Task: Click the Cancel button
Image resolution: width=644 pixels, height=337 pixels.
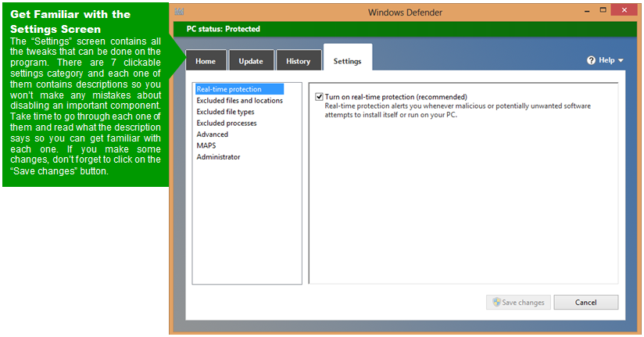Action: [x=585, y=302]
